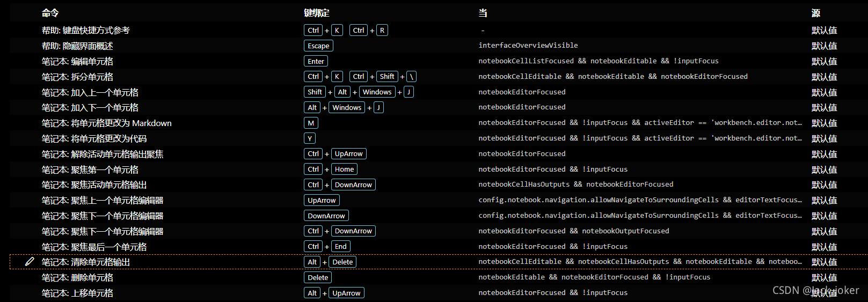Viewport: 868px width, 302px height.
Task: Select 笔记本: 聚焦最后一个单元格 command
Action: tap(94, 247)
